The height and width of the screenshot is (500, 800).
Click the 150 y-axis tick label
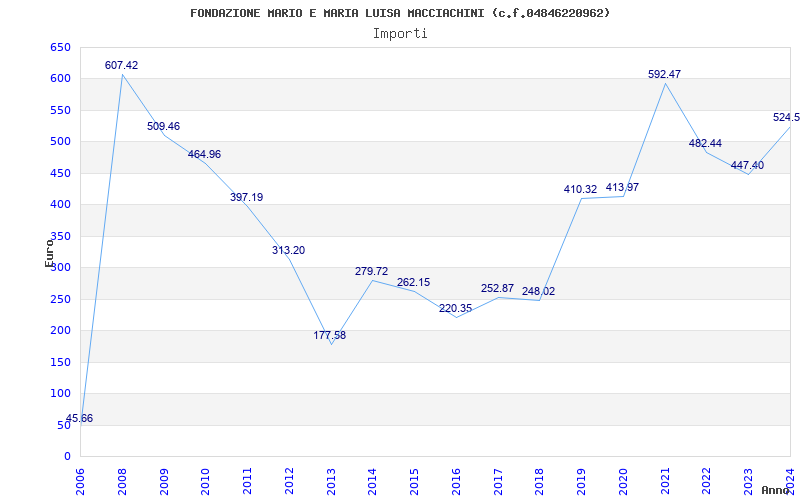(60, 362)
